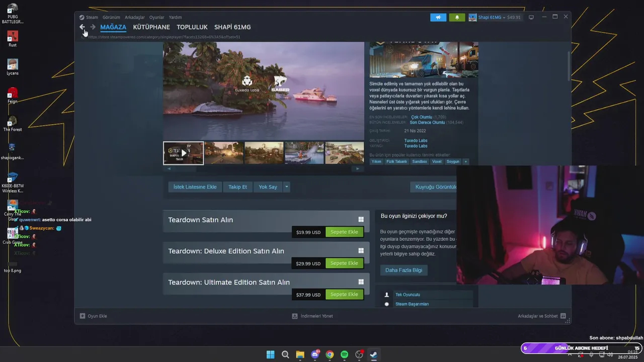Add Teardown Ultimate Edition to cart
The image size is (644, 362).
click(344, 294)
